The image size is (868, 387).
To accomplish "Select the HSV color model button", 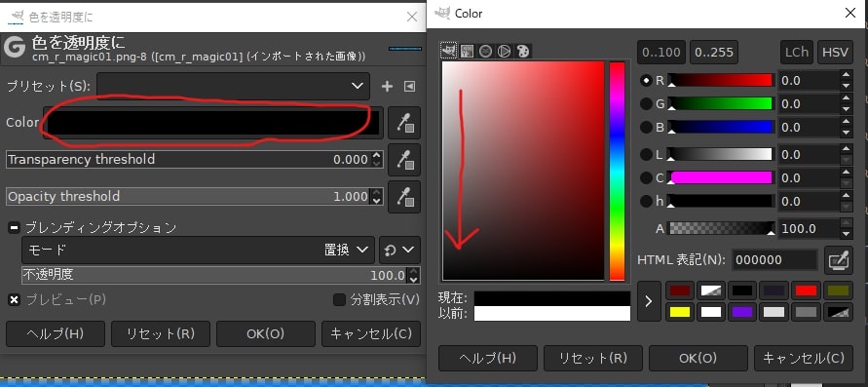I will (835, 53).
